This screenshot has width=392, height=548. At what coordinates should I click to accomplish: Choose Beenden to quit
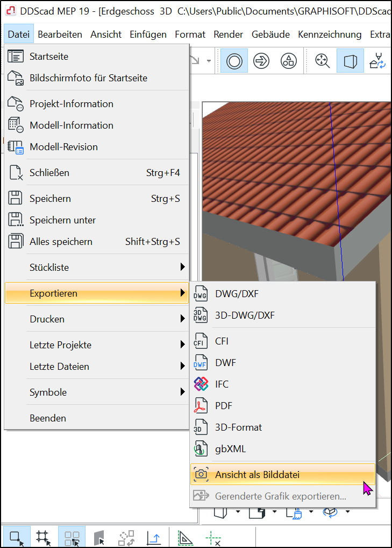point(97,418)
